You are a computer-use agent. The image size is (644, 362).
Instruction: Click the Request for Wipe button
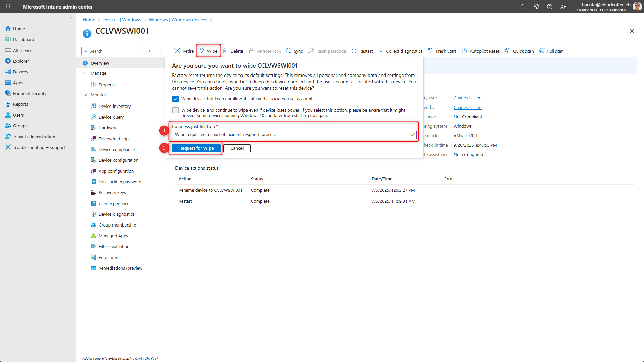(x=196, y=148)
